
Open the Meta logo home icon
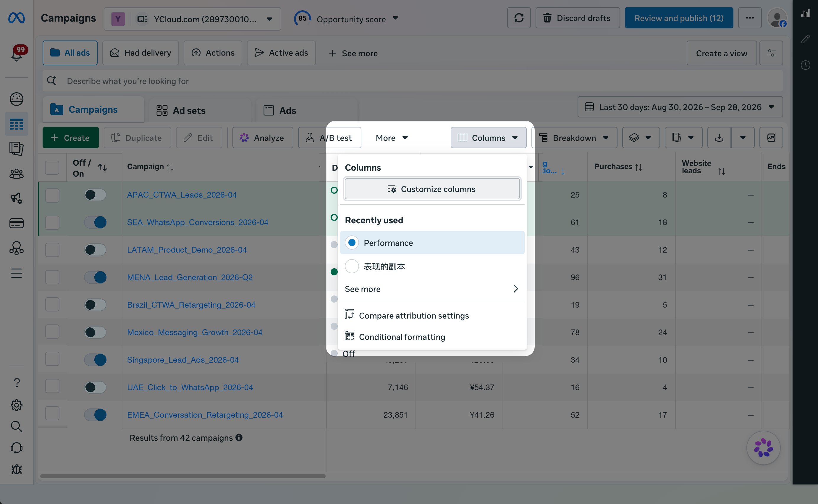point(16,18)
